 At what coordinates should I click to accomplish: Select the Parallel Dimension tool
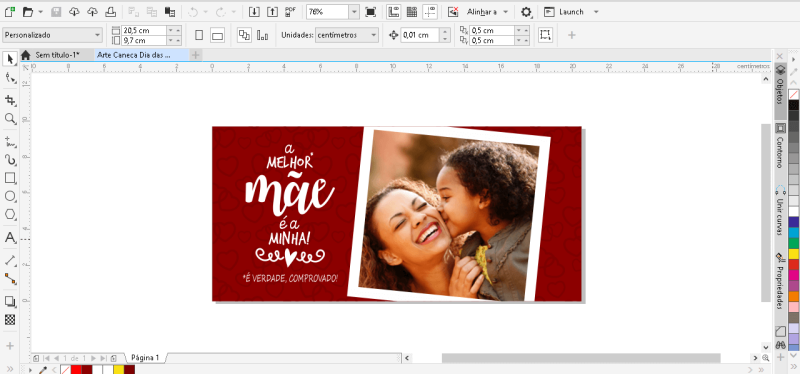10,261
